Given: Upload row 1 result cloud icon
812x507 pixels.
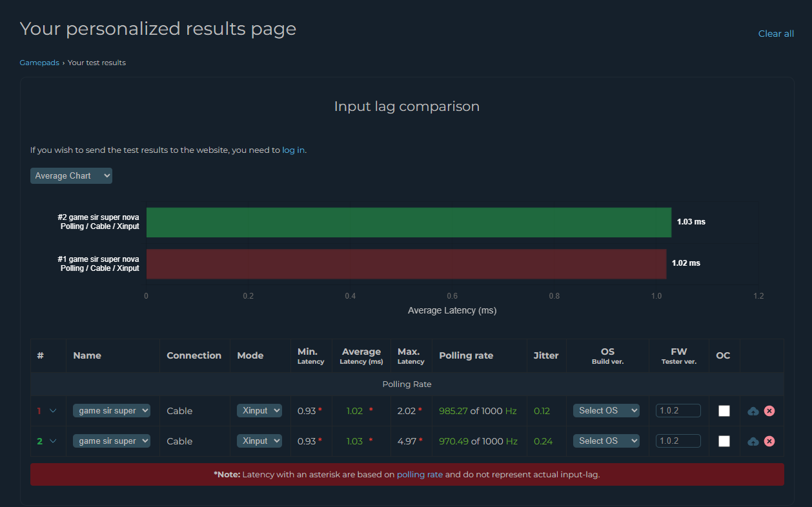Looking at the screenshot, I should (x=753, y=411).
